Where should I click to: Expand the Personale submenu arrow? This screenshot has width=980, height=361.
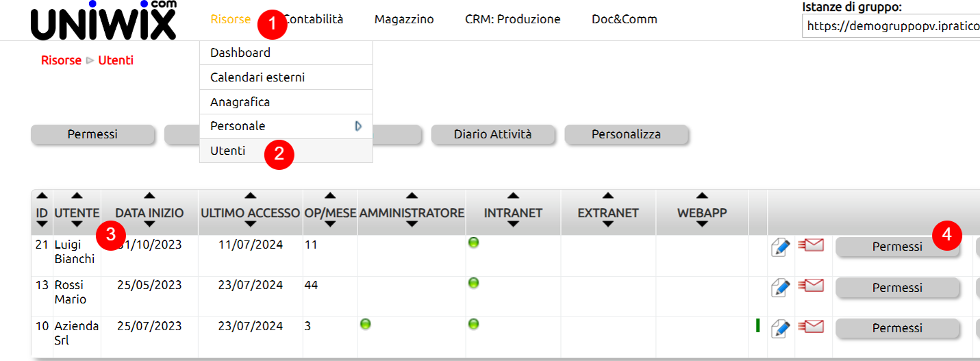pos(358,126)
